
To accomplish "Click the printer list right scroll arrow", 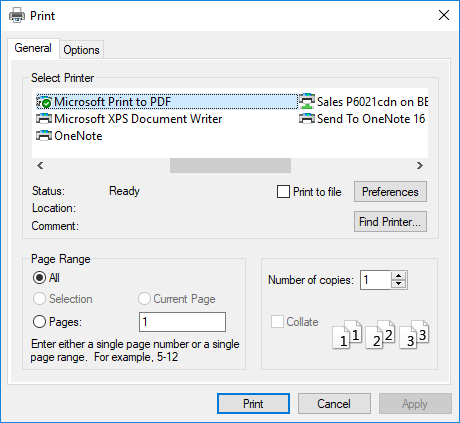I will tap(420, 166).
